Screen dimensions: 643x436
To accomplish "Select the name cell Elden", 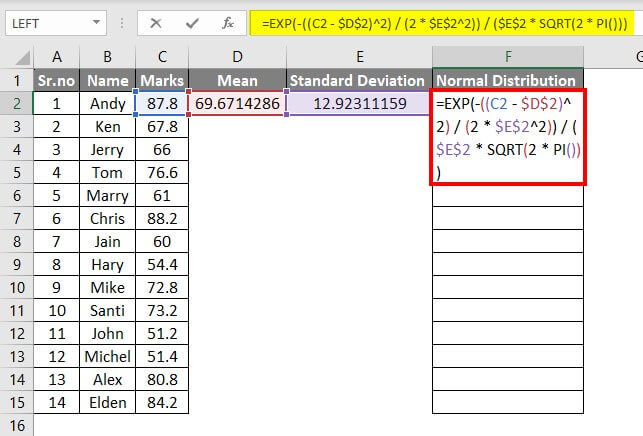I will (107, 402).
